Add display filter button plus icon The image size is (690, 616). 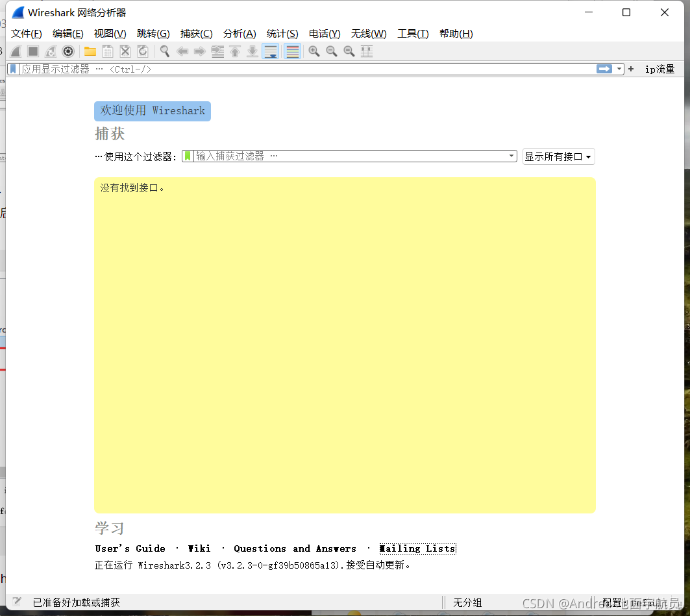point(631,69)
